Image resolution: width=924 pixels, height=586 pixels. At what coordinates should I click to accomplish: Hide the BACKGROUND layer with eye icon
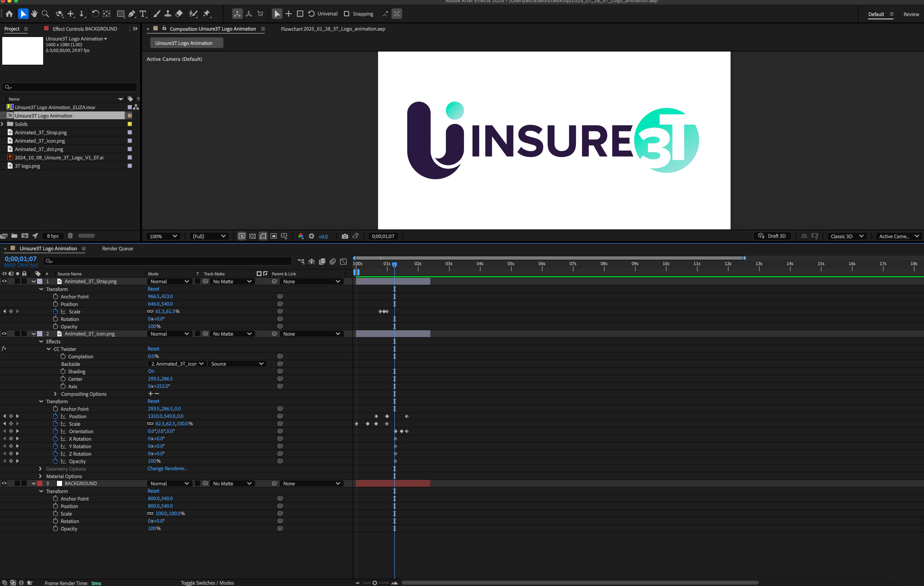(x=4, y=483)
